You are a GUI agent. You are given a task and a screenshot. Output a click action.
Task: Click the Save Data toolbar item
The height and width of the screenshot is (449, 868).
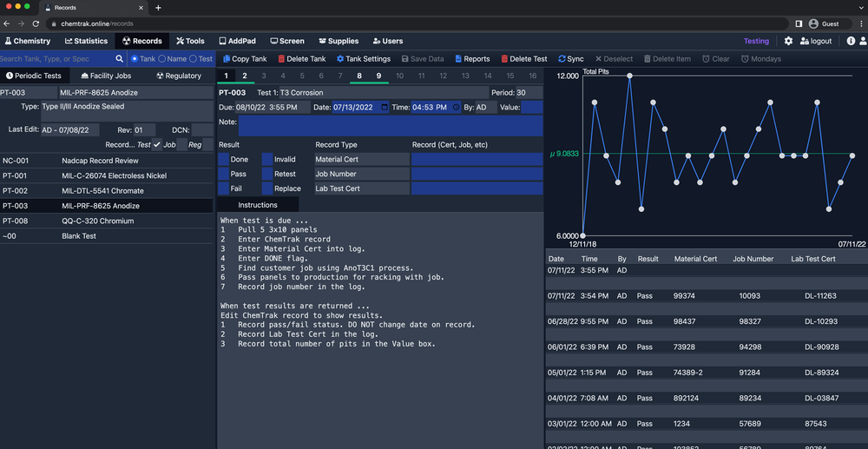pos(423,59)
